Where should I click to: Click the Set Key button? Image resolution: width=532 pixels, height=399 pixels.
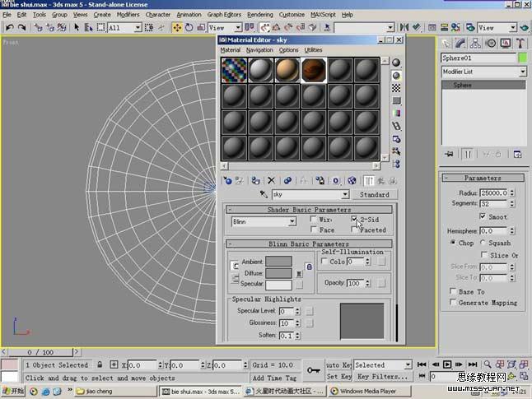(x=338, y=377)
